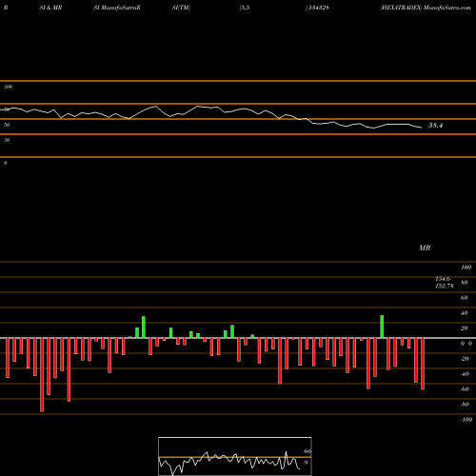Click the SI(TM) header label

pyautogui.click(x=181, y=8)
